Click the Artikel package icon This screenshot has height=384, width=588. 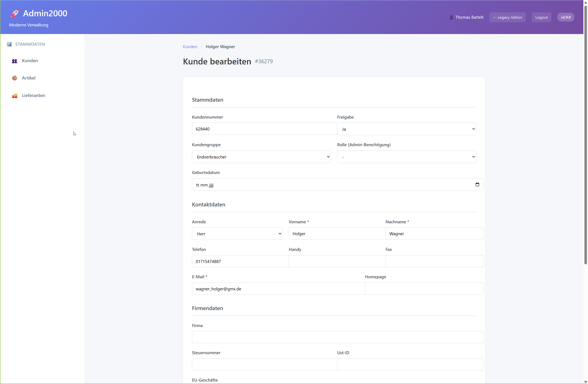(x=15, y=78)
